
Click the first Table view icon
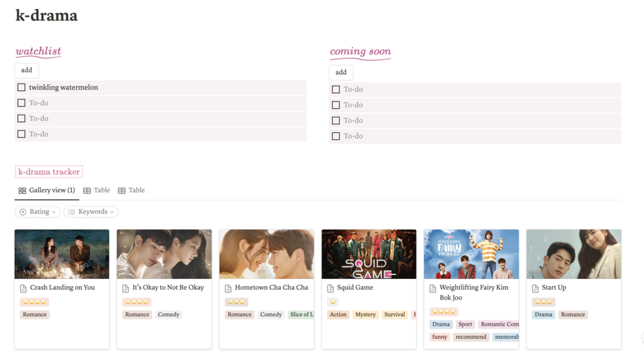(87, 190)
